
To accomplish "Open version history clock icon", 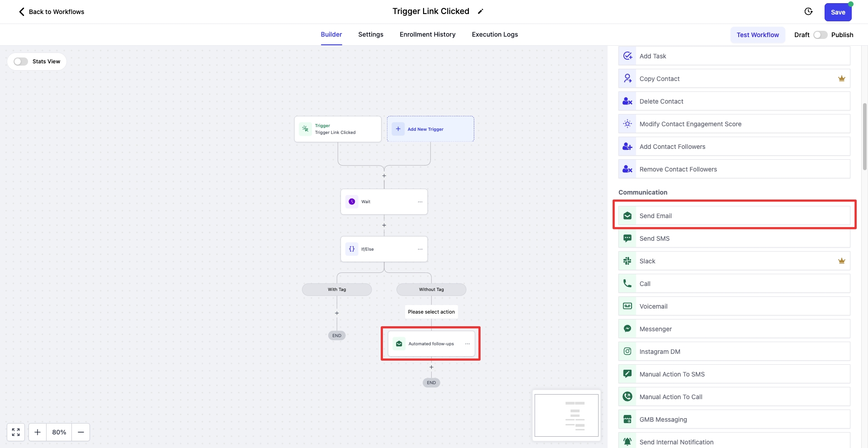I will click(x=808, y=12).
